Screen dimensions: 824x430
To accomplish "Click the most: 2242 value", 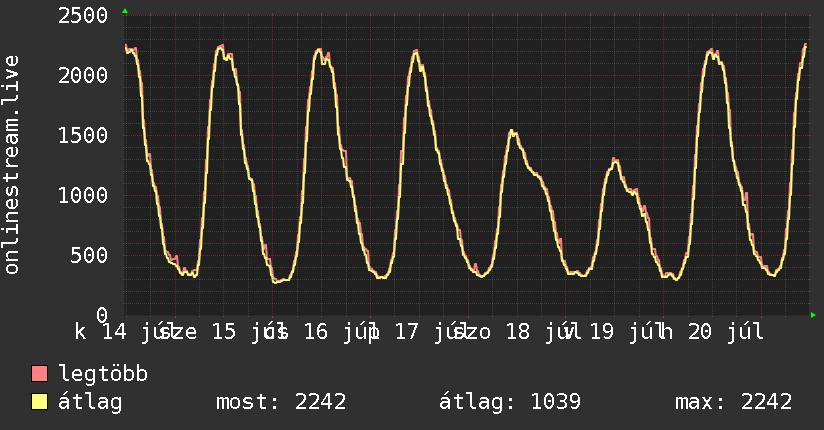I will [x=281, y=402].
